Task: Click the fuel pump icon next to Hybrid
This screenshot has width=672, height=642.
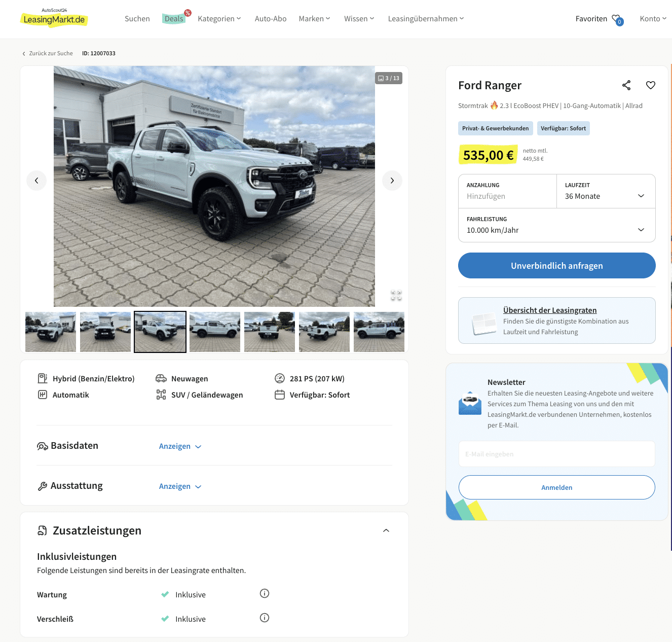Action: [43, 378]
